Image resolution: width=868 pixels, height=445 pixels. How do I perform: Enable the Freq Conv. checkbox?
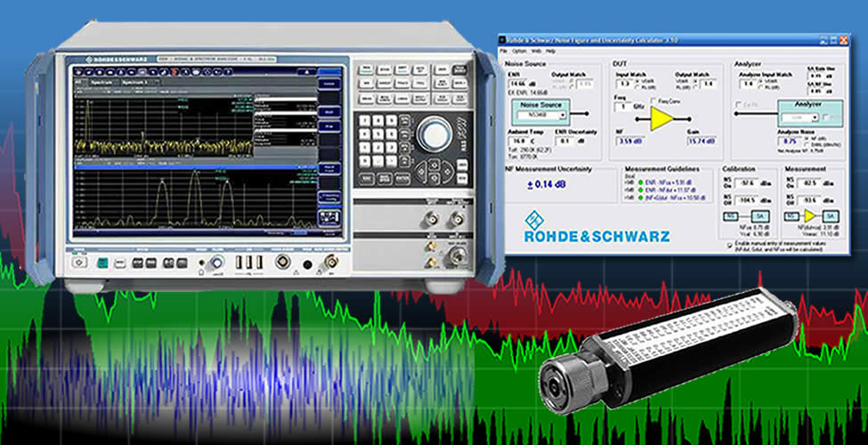(x=653, y=101)
